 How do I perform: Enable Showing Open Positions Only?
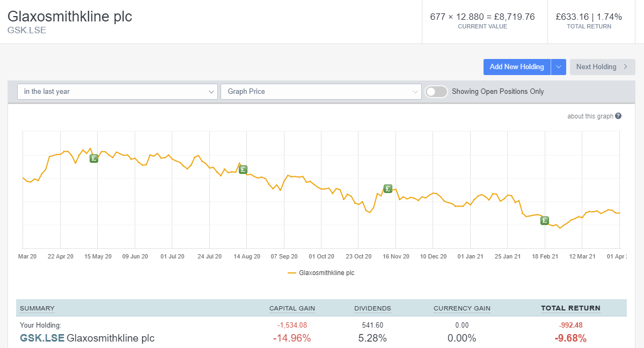pyautogui.click(x=436, y=91)
